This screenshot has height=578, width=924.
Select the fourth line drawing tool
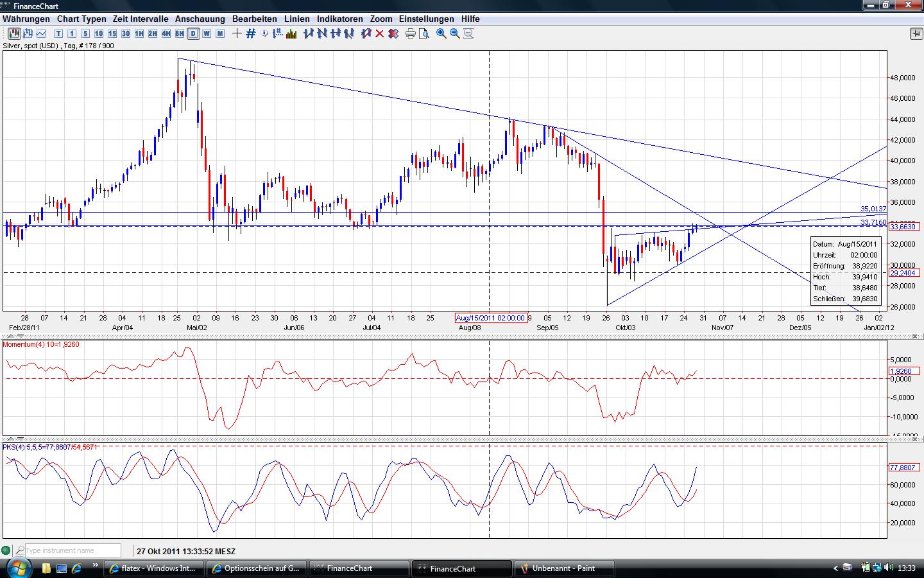[x=348, y=33]
